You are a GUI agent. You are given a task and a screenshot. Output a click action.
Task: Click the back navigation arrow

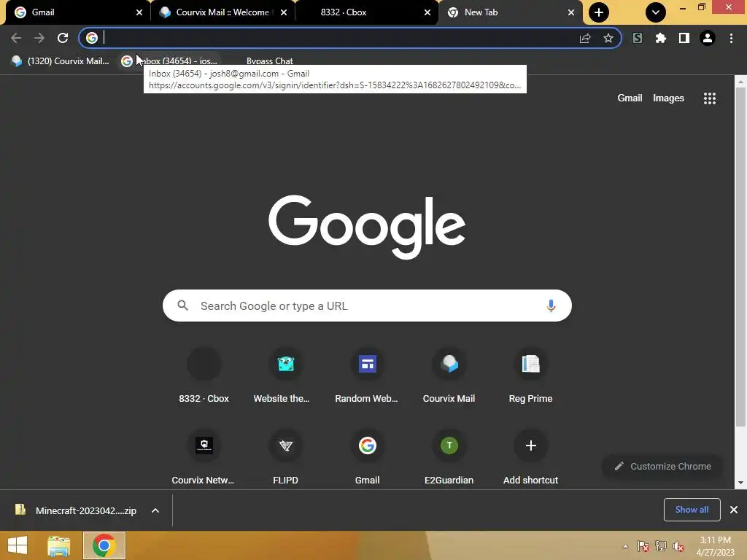(x=16, y=38)
